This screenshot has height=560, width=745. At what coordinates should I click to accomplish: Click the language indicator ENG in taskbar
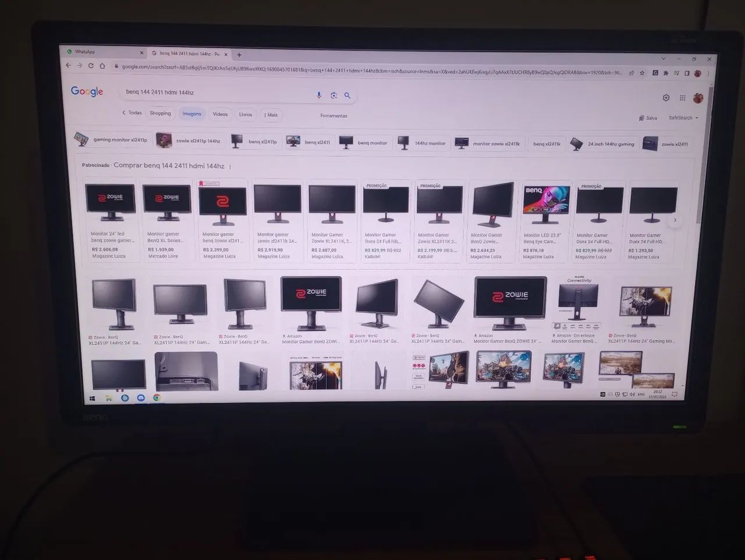641,394
